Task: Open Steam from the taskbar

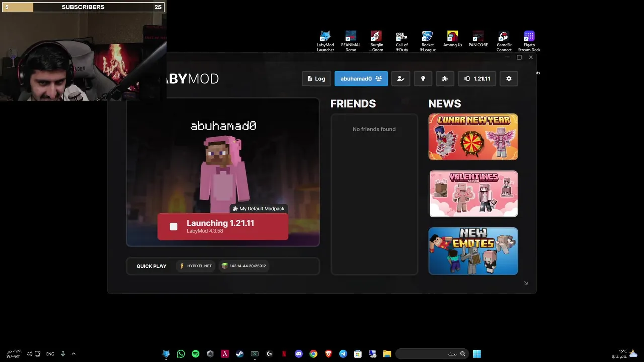Action: tap(239, 354)
